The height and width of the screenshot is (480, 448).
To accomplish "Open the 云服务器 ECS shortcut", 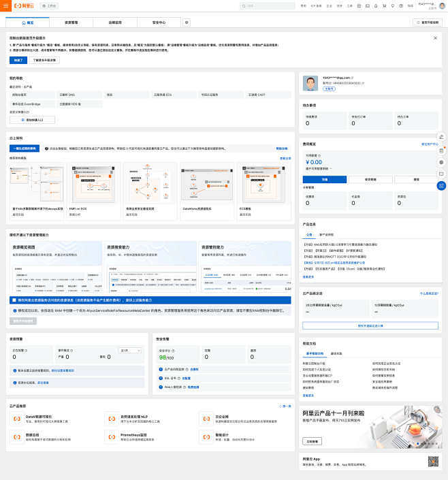I will [x=174, y=95].
